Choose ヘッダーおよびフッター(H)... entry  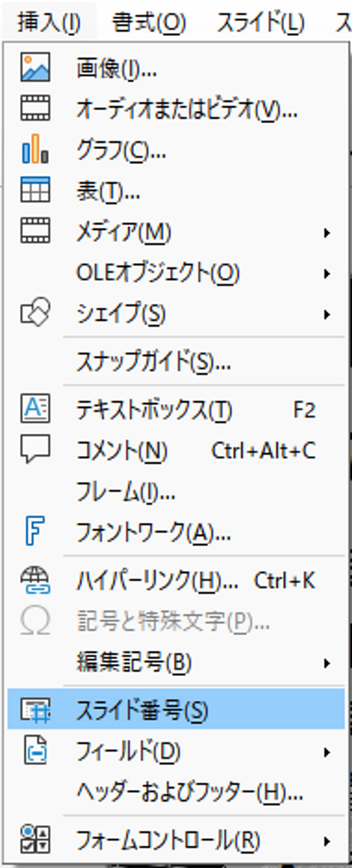click(177, 792)
